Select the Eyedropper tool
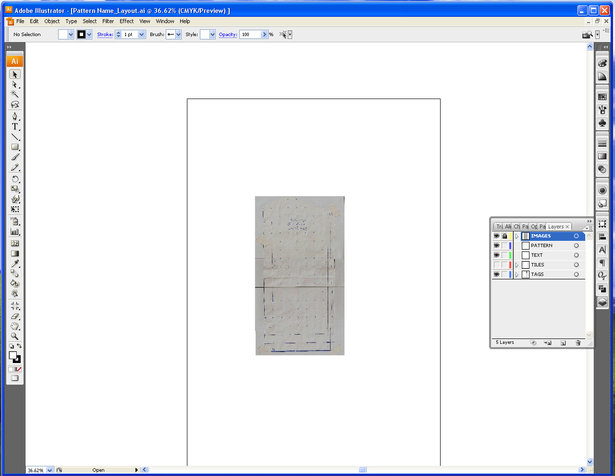Image resolution: width=615 pixels, height=476 pixels. pos(15,263)
